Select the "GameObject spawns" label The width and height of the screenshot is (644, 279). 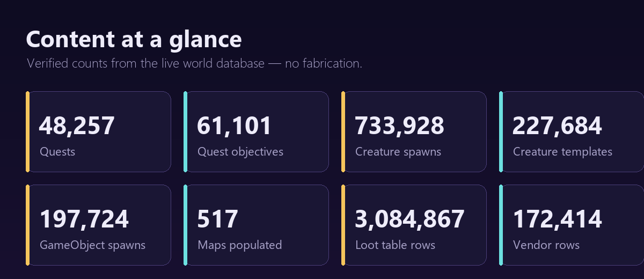92,245
